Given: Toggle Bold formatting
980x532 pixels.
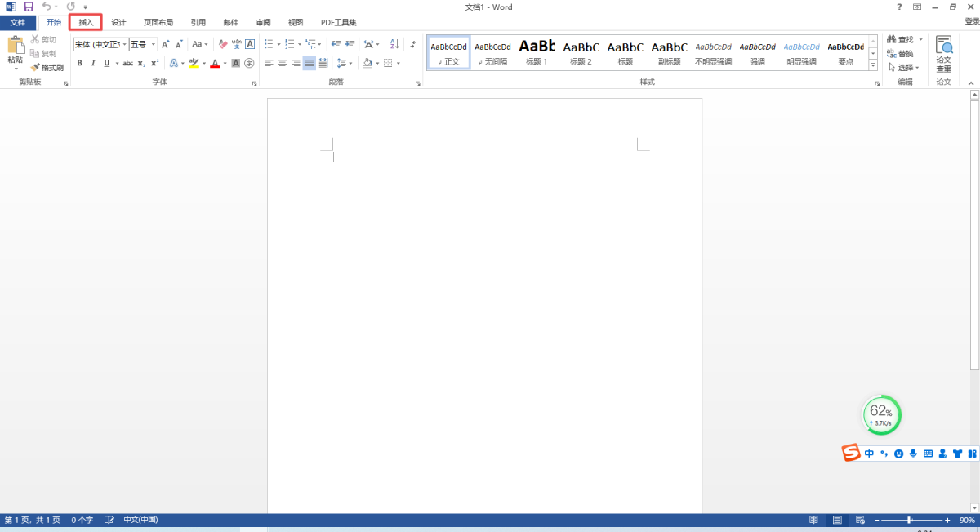Looking at the screenshot, I should tap(80, 63).
